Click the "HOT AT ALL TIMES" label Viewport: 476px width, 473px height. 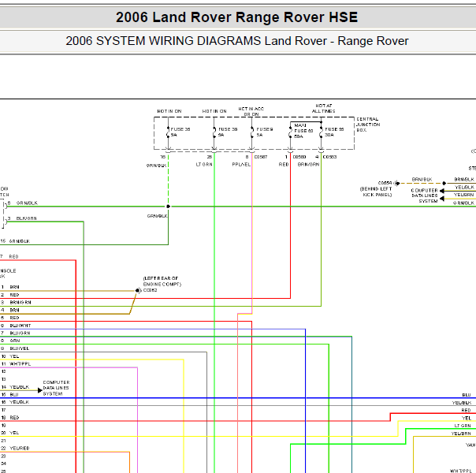324,108
